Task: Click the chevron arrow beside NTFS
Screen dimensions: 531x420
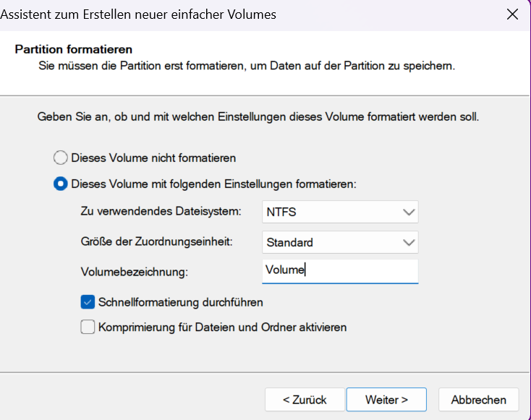Action: pyautogui.click(x=409, y=213)
